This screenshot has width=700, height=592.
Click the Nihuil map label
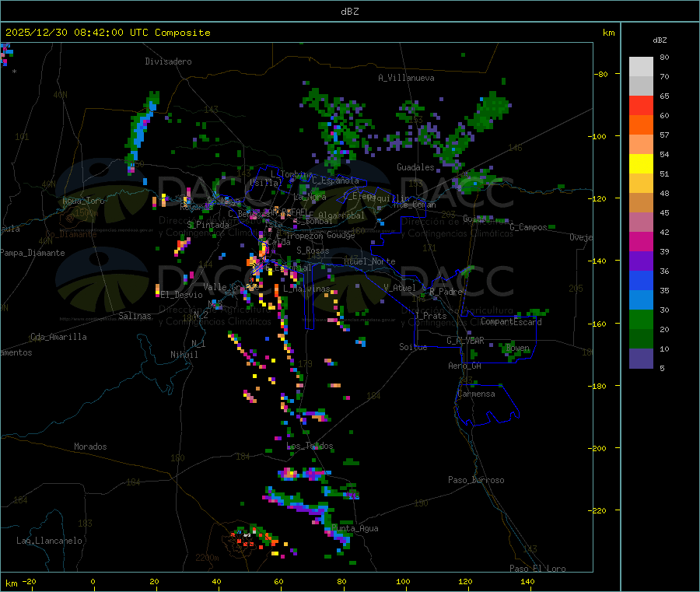tap(184, 355)
